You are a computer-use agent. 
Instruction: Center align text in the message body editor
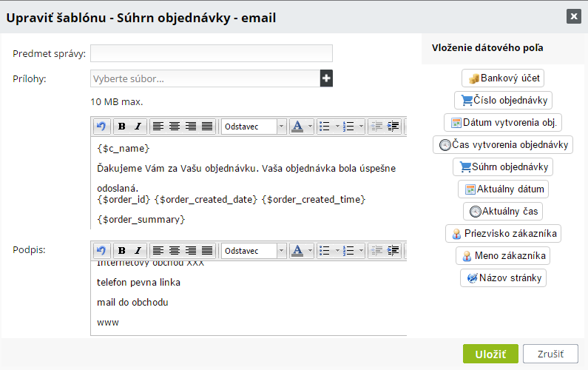[175, 127]
